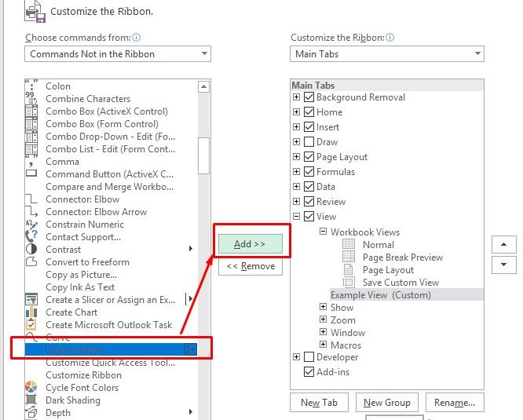Click the Add >> button
The height and width of the screenshot is (420, 523).
point(251,244)
